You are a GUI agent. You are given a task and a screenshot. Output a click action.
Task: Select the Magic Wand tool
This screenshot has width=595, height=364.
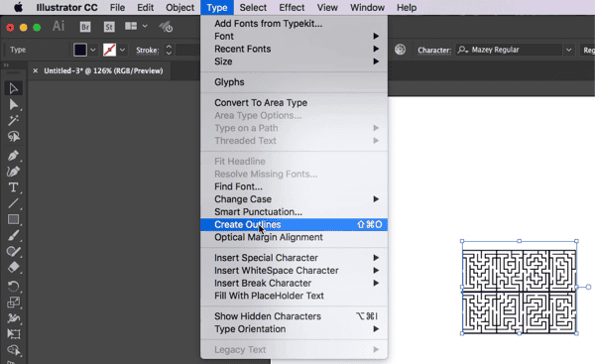click(x=13, y=120)
